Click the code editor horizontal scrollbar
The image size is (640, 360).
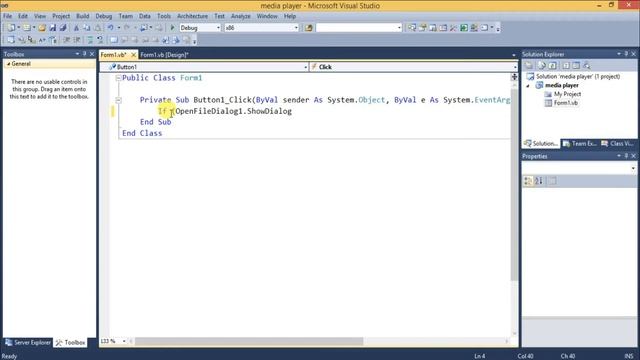(x=249, y=341)
